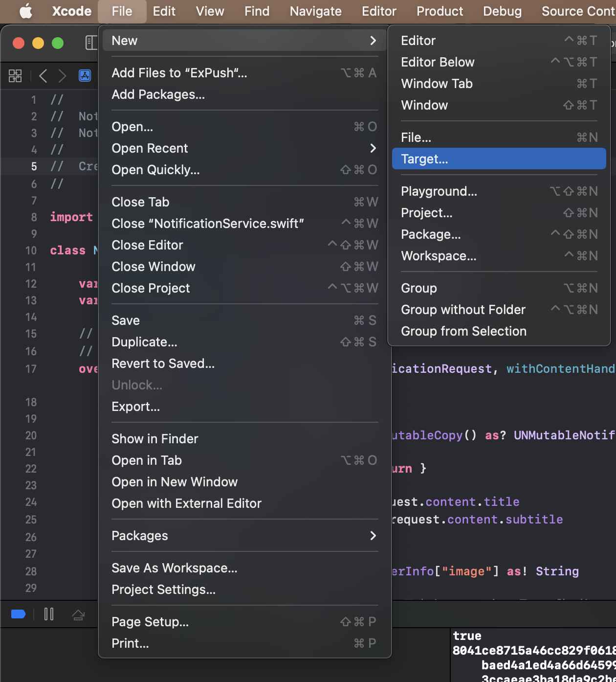Image resolution: width=616 pixels, height=682 pixels.
Task: Select New Window in submenu
Action: 499,105
